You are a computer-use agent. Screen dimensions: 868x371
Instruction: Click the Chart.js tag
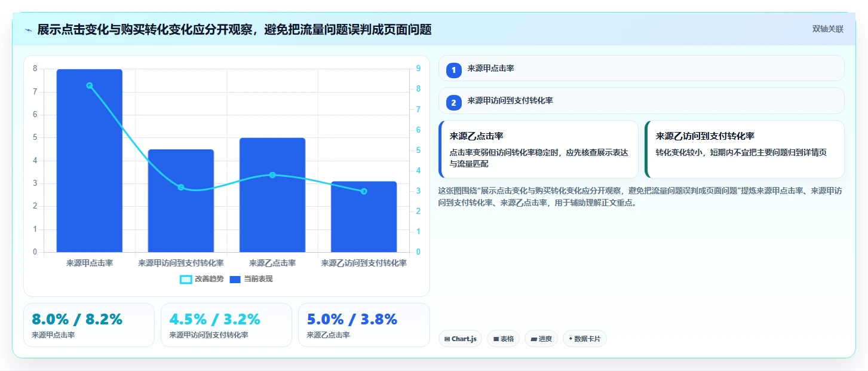(460, 339)
